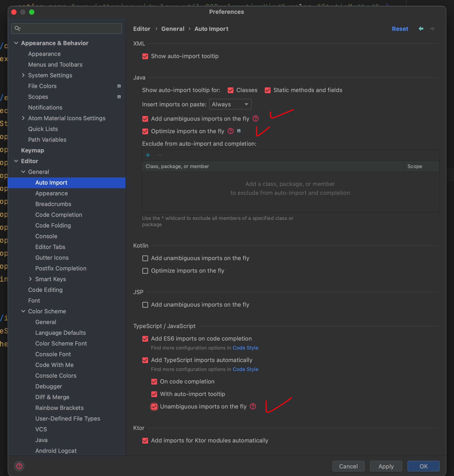454x476 pixels.
Task: Click the forward navigation arrow icon
Action: coord(432,29)
